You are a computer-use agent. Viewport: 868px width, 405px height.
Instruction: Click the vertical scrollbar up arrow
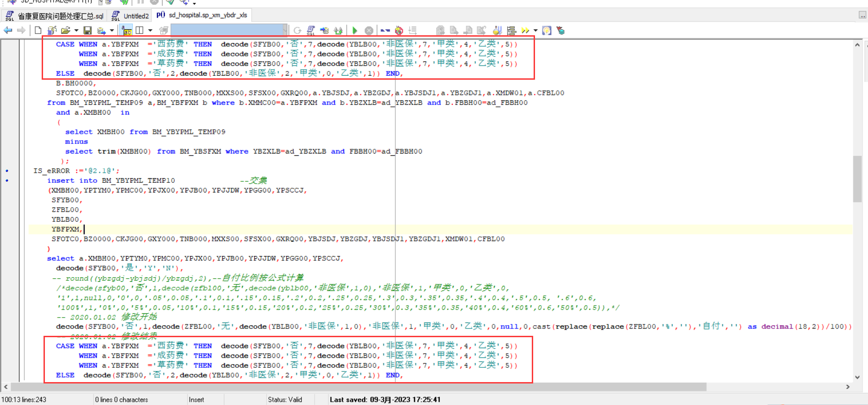pos(857,45)
